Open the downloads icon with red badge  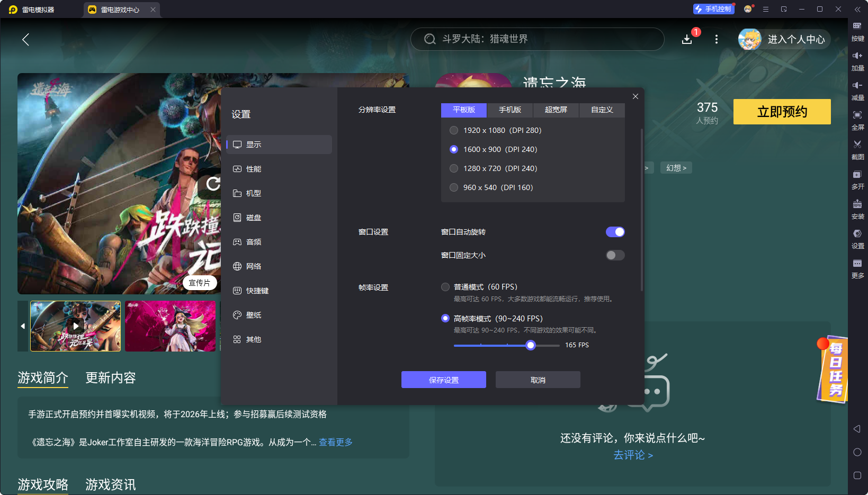coord(687,39)
